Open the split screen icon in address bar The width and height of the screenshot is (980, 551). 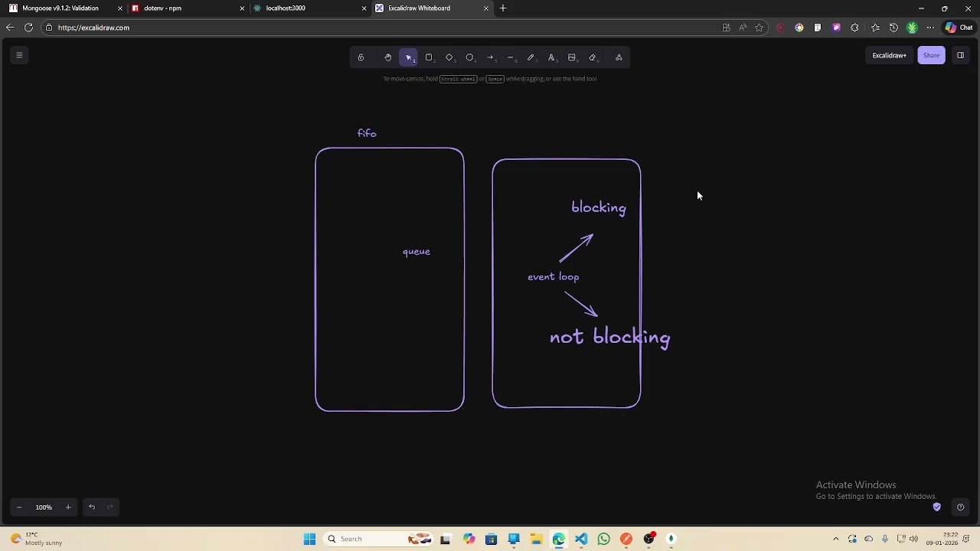pos(726,28)
